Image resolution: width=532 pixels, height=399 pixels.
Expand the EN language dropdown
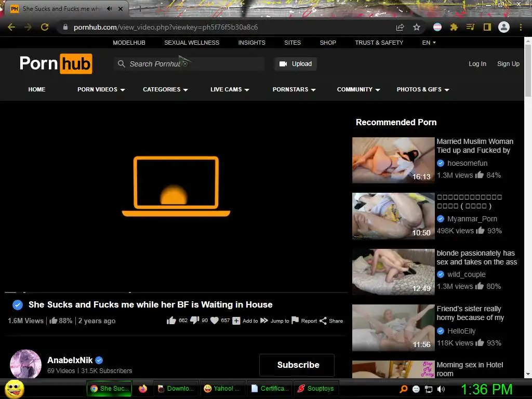pyautogui.click(x=429, y=43)
